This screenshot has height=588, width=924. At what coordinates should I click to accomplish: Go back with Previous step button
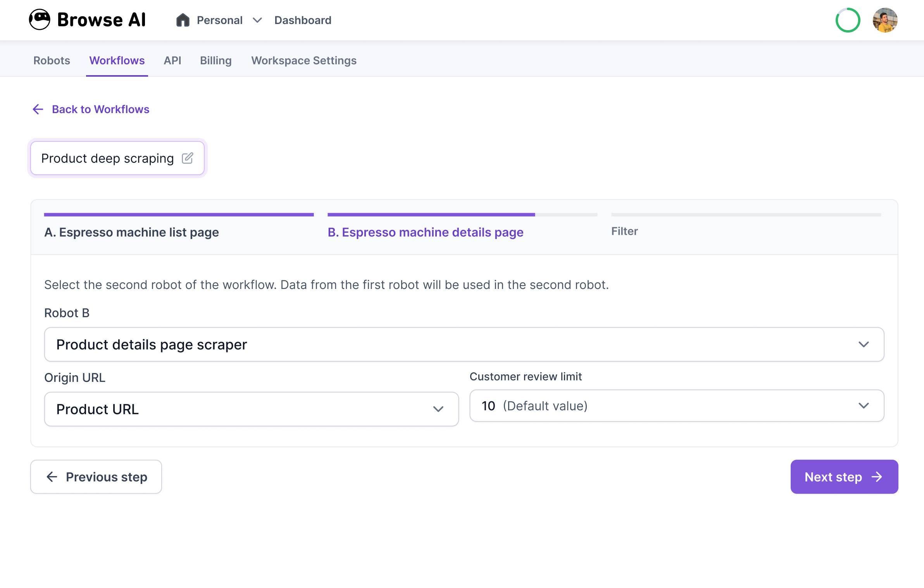96,477
